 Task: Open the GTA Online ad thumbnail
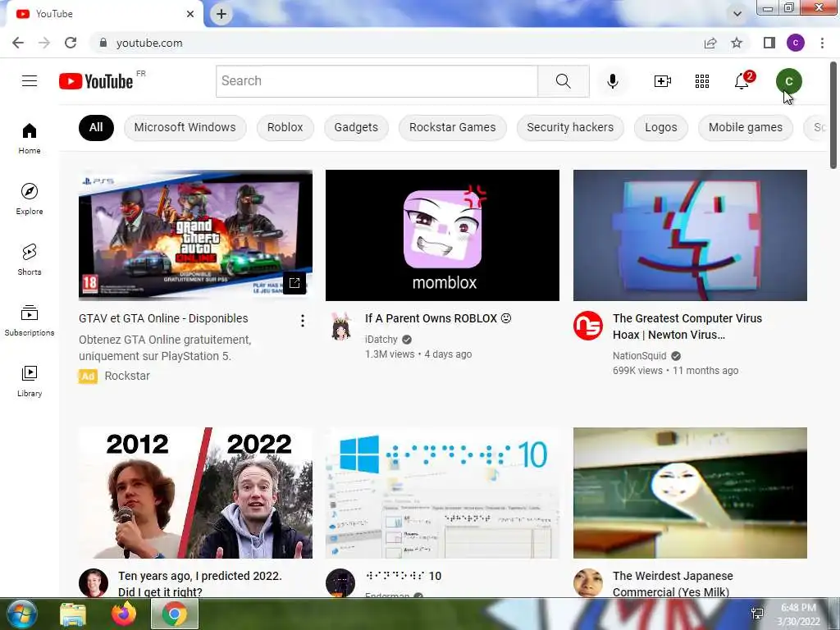click(x=195, y=235)
